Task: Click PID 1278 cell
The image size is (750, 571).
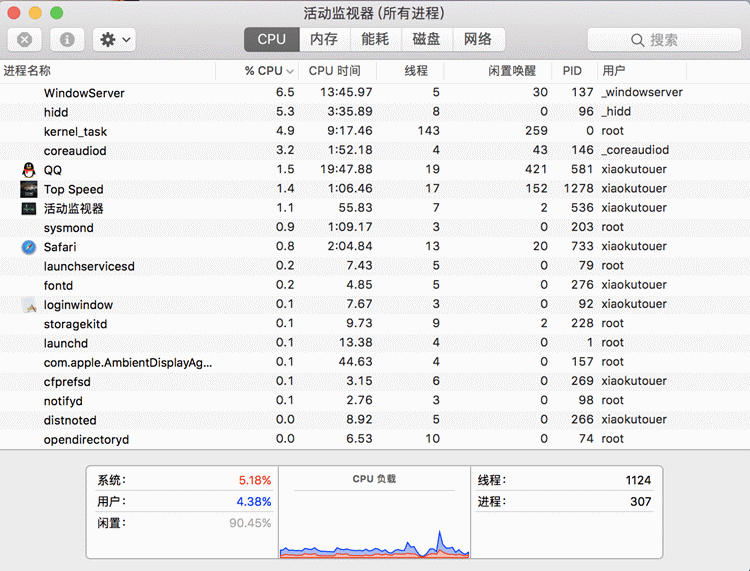Action: [578, 188]
